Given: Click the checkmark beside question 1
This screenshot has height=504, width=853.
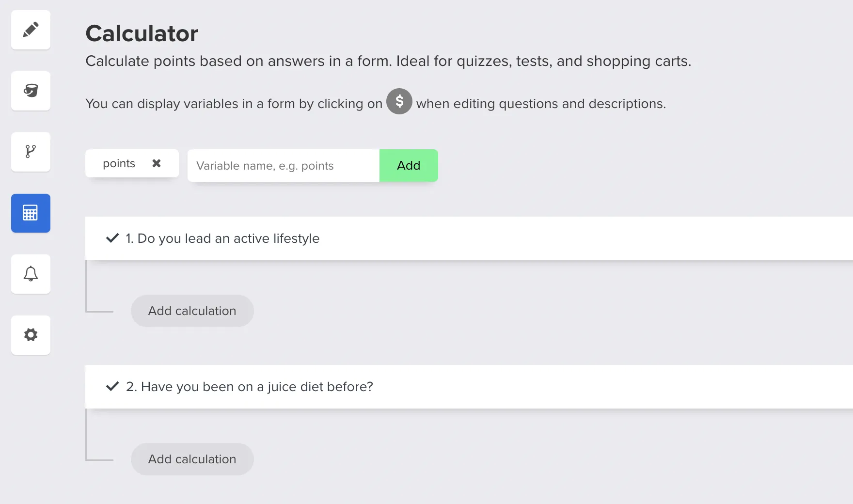Looking at the screenshot, I should pos(112,238).
